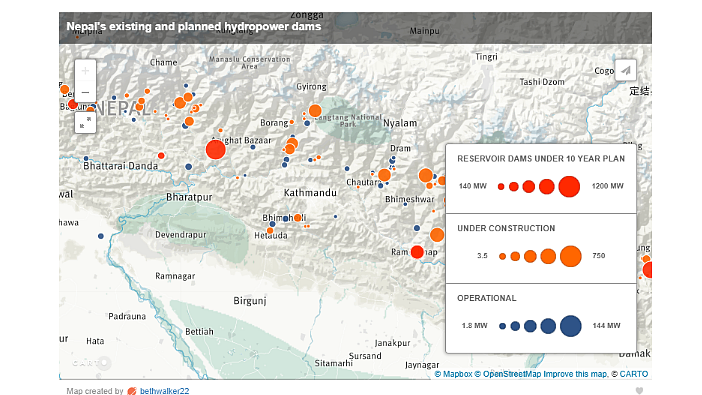Click the Sitamarhi town label
This screenshot has height=395, width=702.
pyautogui.click(x=333, y=363)
